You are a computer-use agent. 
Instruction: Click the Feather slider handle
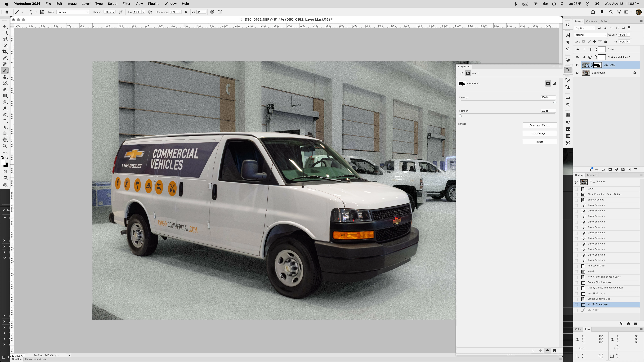point(460,116)
